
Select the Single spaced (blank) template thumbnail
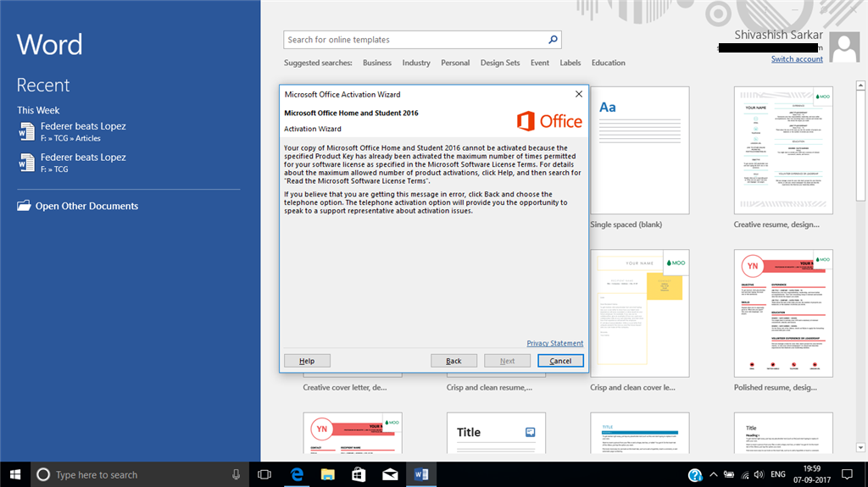(640, 150)
